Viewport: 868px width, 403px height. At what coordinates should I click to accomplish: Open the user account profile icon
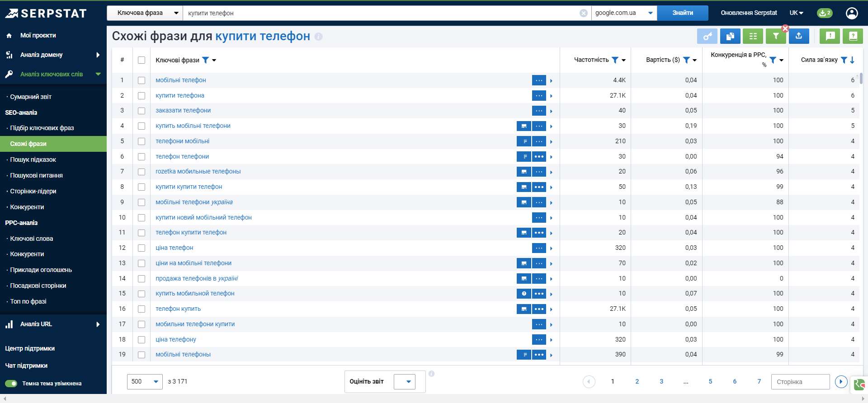(x=852, y=13)
